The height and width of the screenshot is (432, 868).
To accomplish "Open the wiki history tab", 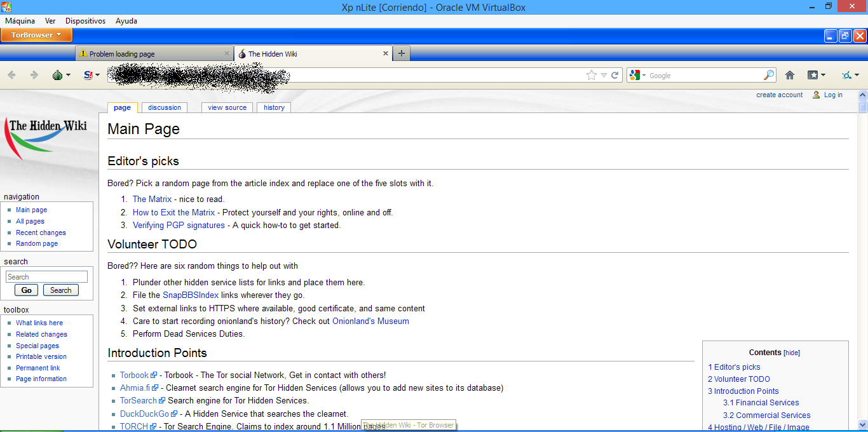I will [x=274, y=107].
